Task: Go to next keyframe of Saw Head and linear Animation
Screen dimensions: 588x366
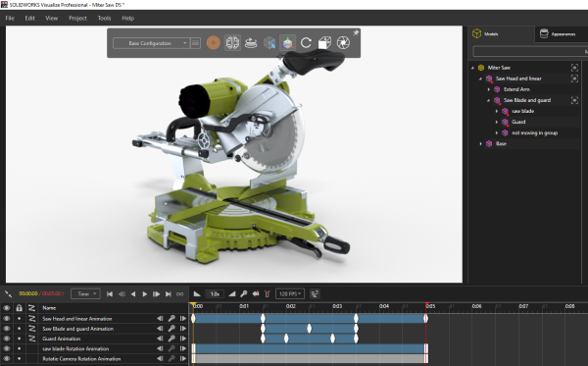Action: click(183, 318)
